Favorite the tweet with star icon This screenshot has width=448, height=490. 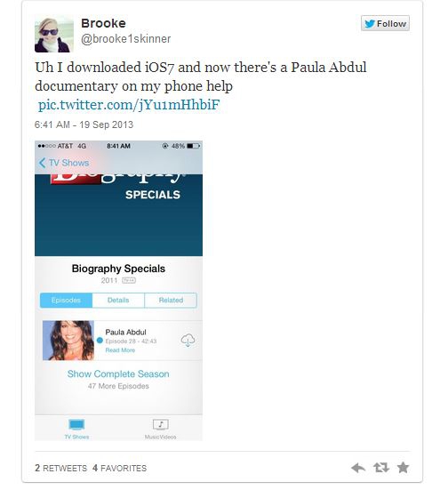(x=403, y=468)
